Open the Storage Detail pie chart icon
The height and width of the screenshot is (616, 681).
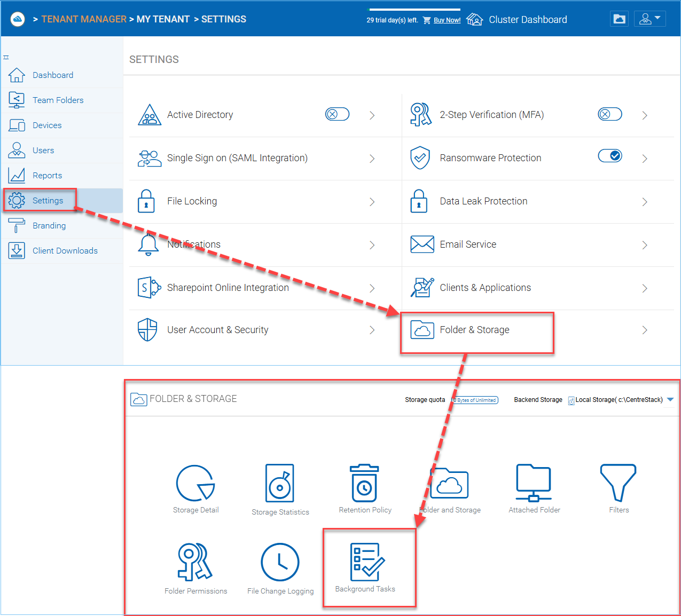pos(195,483)
